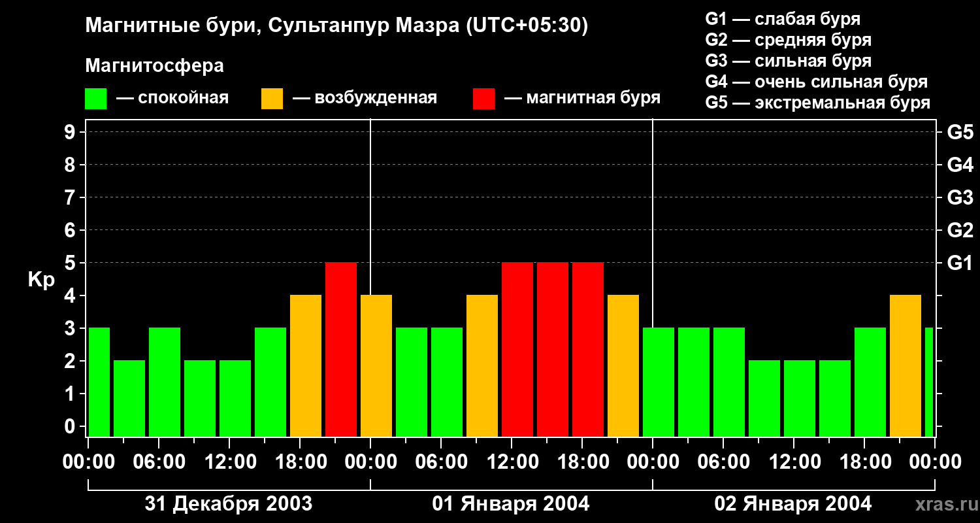
Task: Click the '— спокойная' legend label
Action: point(172,98)
